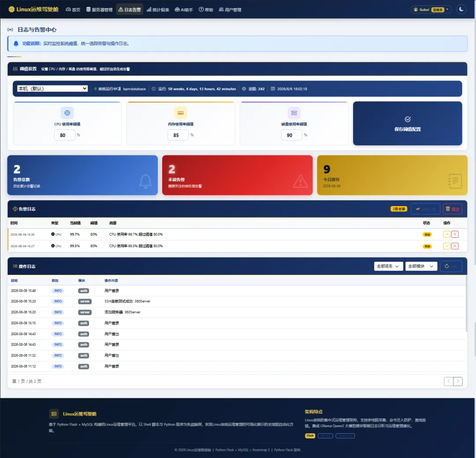The height and width of the screenshot is (458, 476).
Task: Click the server badge for SSH连接测试成功
Action: 85,301
